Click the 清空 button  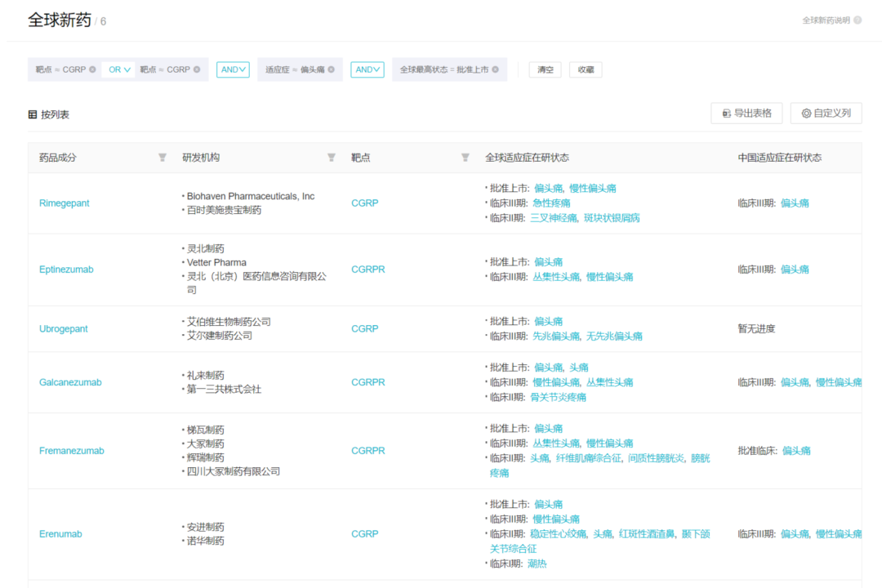[x=545, y=69]
